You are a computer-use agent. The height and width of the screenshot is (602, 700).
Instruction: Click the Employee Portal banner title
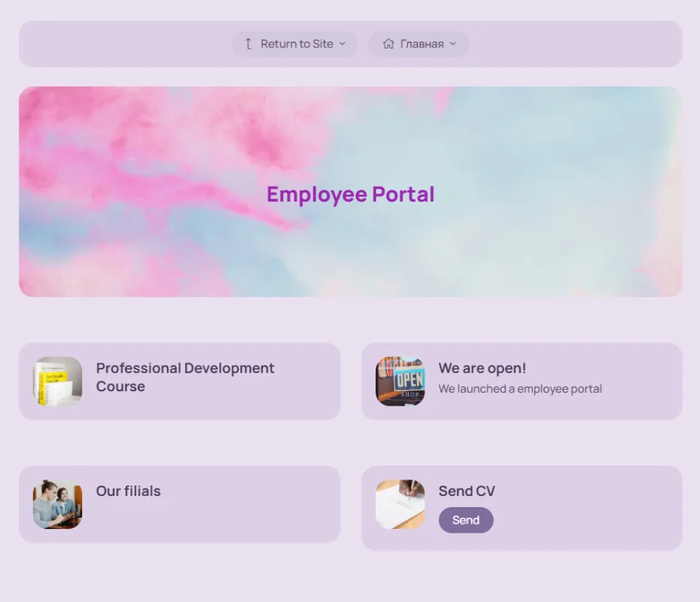(351, 195)
